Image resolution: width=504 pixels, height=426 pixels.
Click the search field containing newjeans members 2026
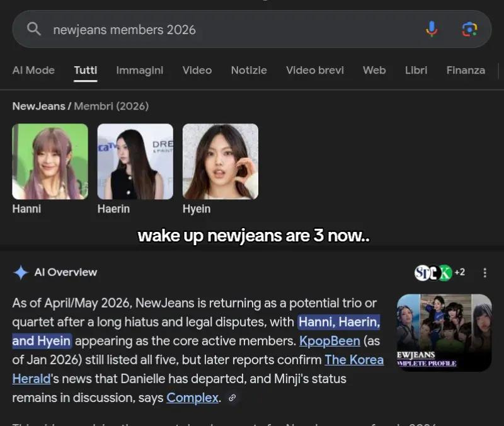tap(251, 29)
